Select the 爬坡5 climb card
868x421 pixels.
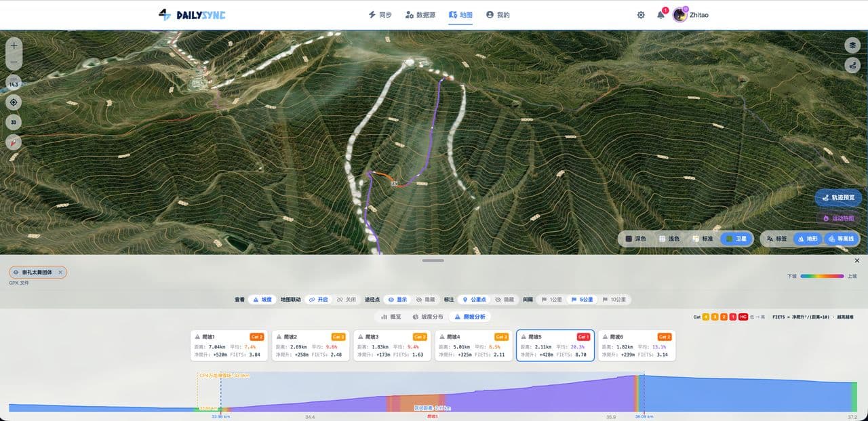click(555, 346)
